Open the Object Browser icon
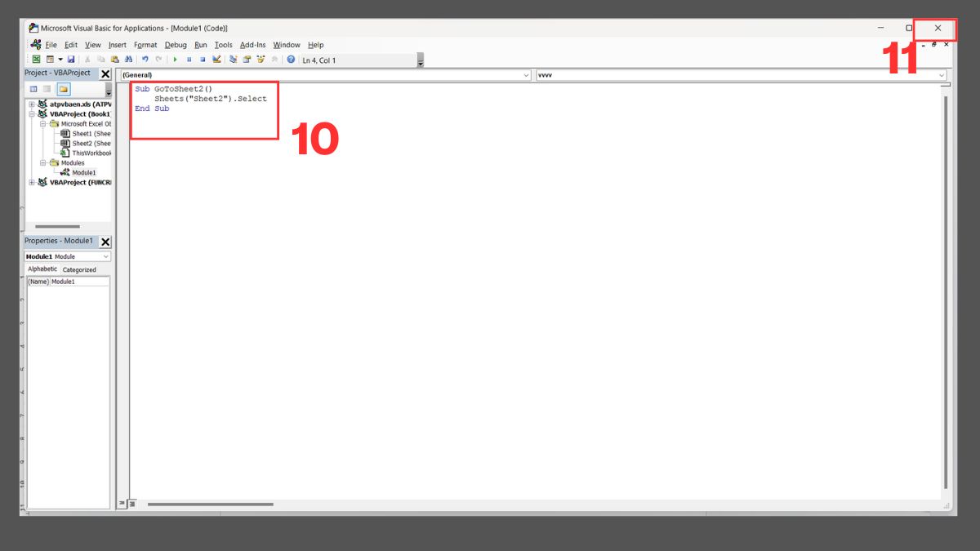The width and height of the screenshot is (980, 551). click(261, 59)
